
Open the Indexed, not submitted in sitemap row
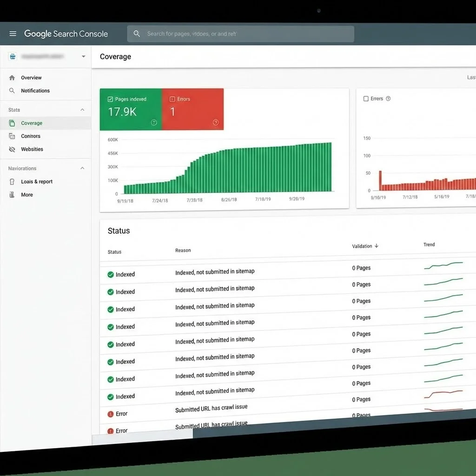coord(215,271)
